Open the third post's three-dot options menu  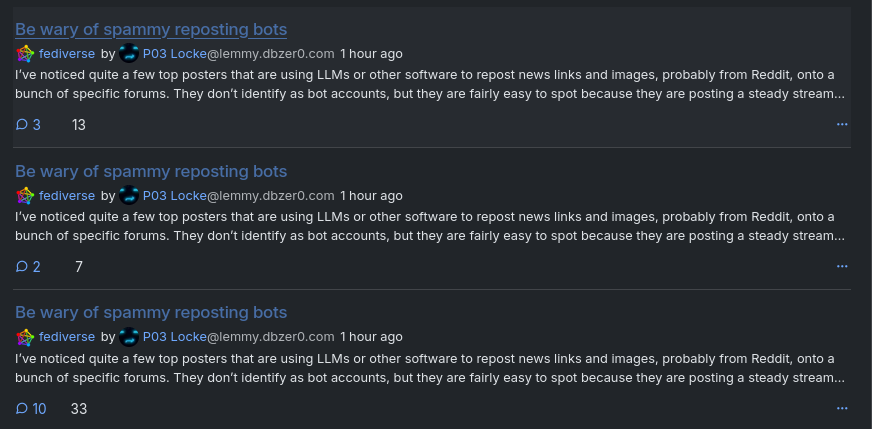pyautogui.click(x=842, y=408)
